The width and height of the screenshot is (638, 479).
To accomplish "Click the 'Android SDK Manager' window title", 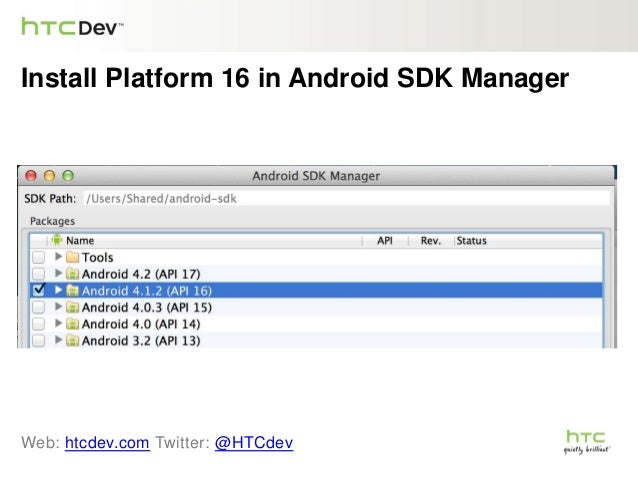I will 316,176.
